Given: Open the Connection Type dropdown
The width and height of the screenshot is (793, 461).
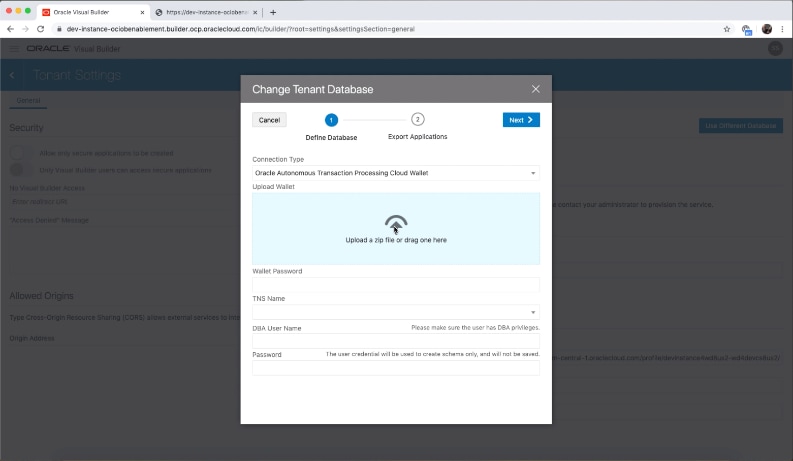Looking at the screenshot, I should click(395, 173).
